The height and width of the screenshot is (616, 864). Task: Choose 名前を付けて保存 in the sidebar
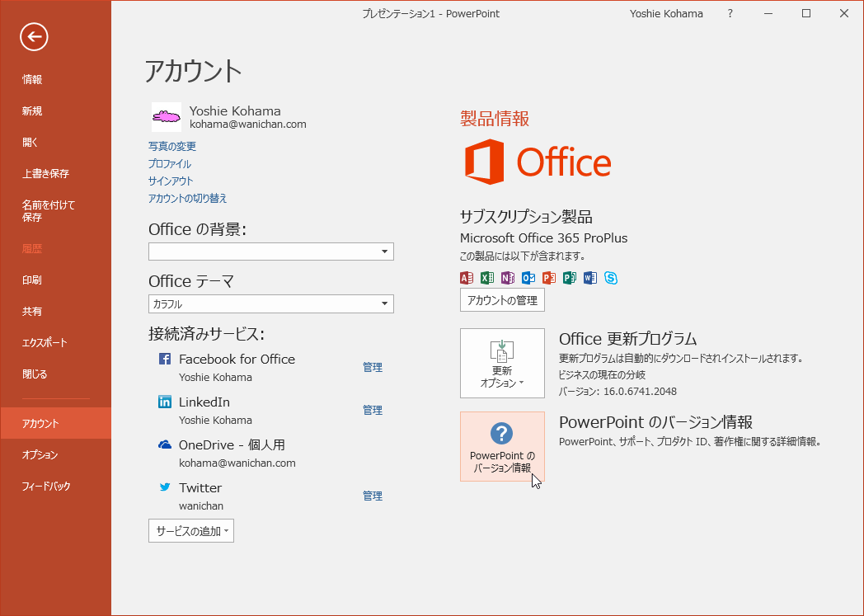point(49,211)
